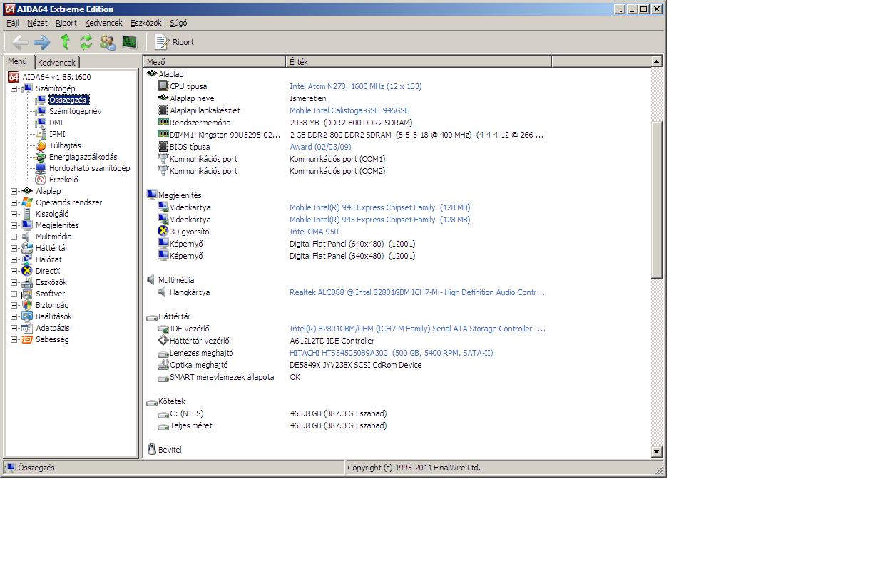Click the Túlhajtás flame icon
The width and height of the screenshot is (895, 588).
41,145
